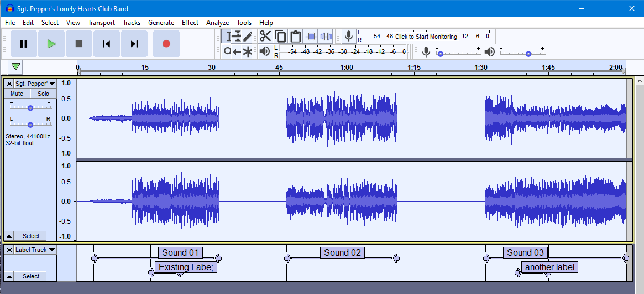The width and height of the screenshot is (644, 294).
Task: Select the Zoom magnifier tool
Action: click(x=227, y=51)
